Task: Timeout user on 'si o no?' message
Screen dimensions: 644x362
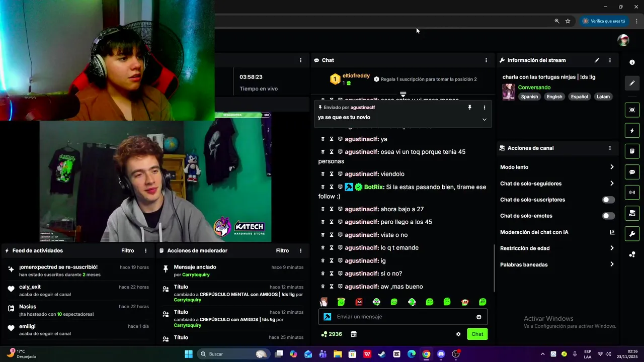Action: pos(332,274)
